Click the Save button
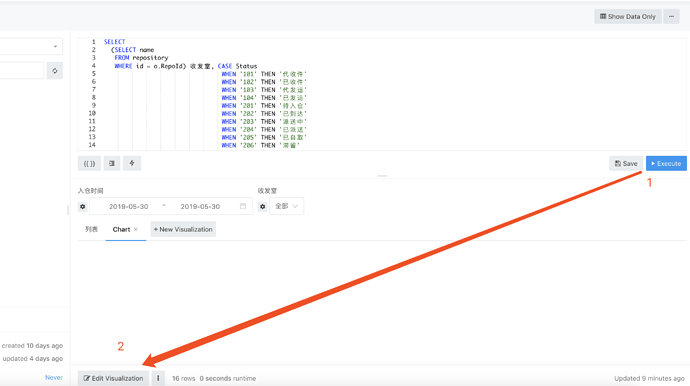The height and width of the screenshot is (386, 690). (626, 163)
